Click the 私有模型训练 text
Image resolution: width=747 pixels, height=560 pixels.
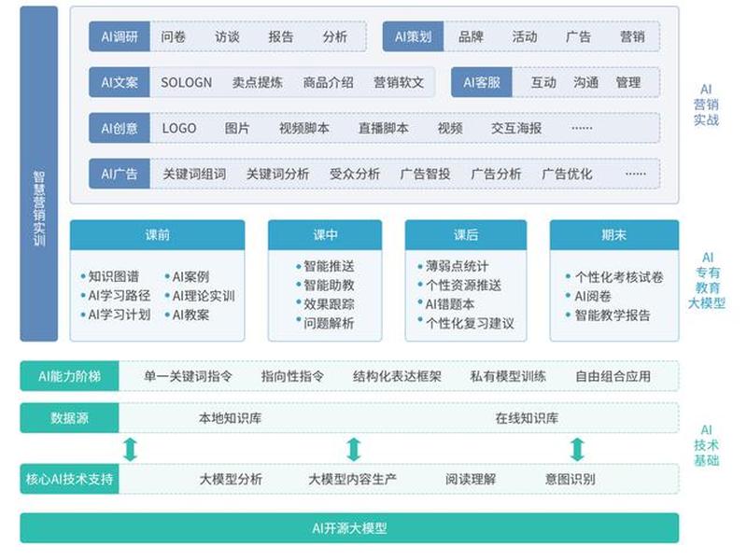tap(508, 376)
